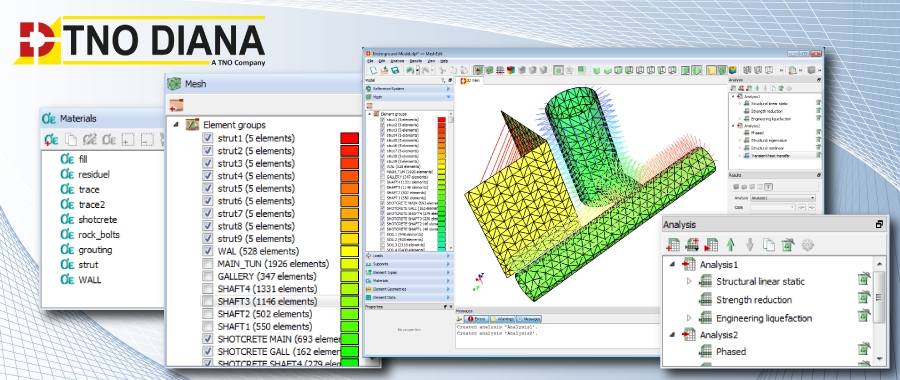Viewport: 900px width, 380px height.
Task: Click the yellow color swatch for WAL
Action: tap(350, 251)
